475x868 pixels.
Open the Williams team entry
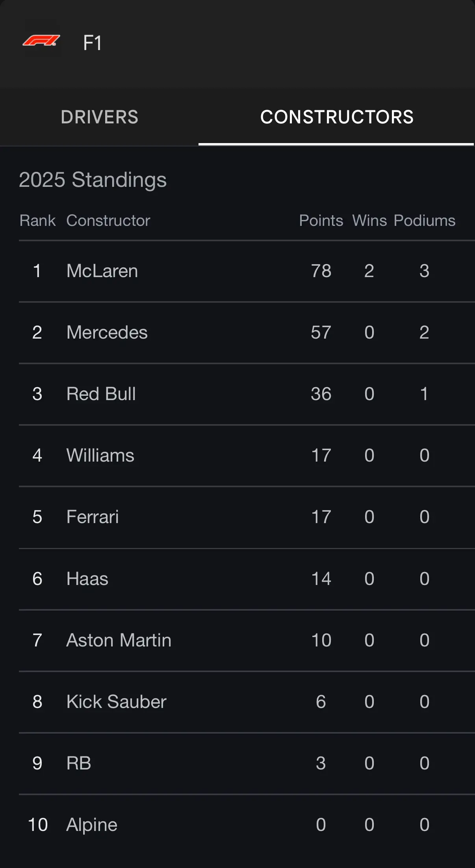247,456
